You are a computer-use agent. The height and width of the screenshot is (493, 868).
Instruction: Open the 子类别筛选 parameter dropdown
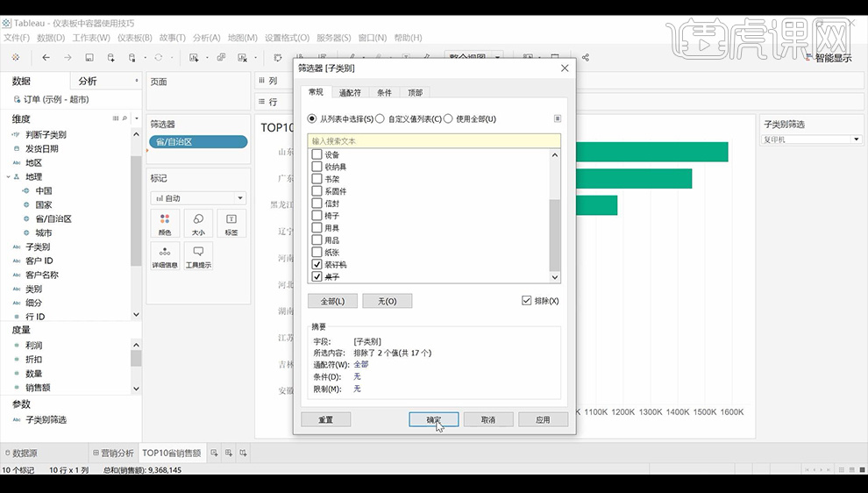812,139
